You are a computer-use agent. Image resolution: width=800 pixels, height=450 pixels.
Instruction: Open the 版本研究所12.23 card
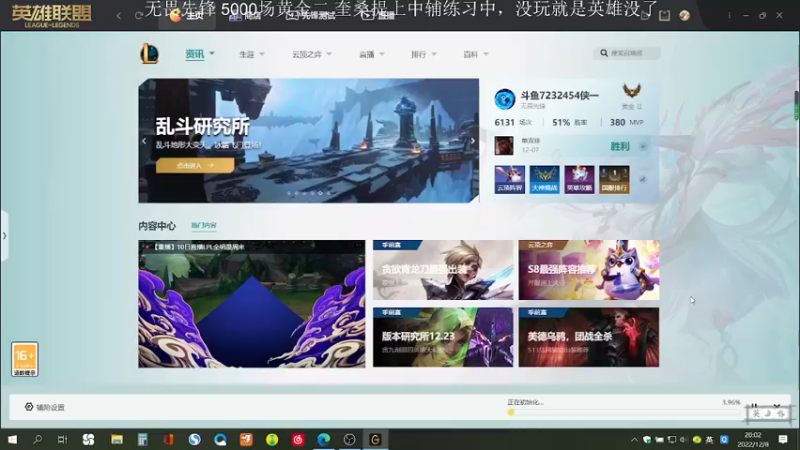(x=443, y=337)
